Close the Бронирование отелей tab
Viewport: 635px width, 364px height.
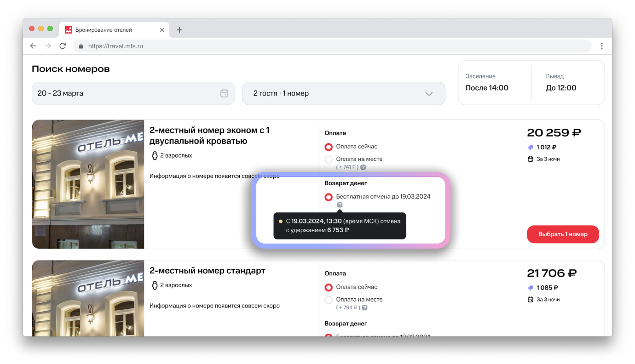[162, 30]
